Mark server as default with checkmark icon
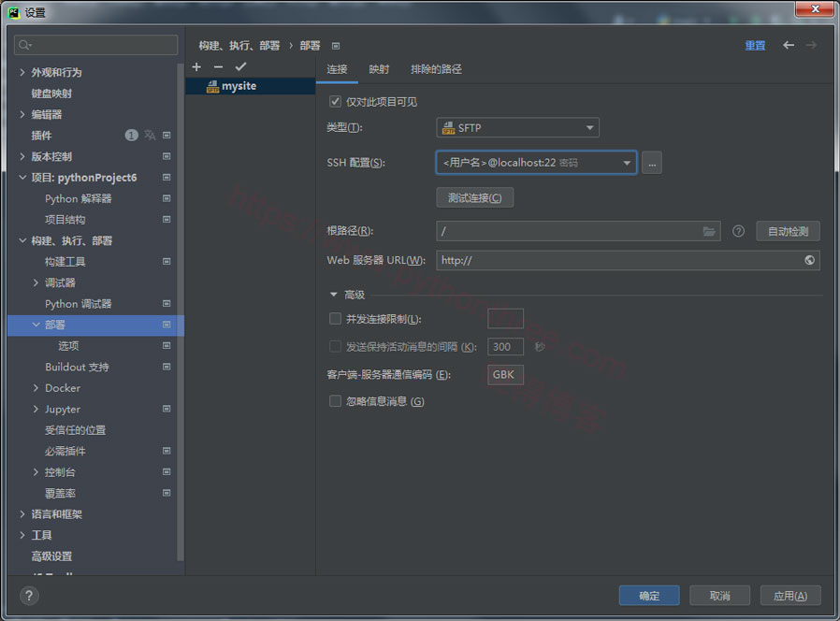This screenshot has height=621, width=840. 240,66
